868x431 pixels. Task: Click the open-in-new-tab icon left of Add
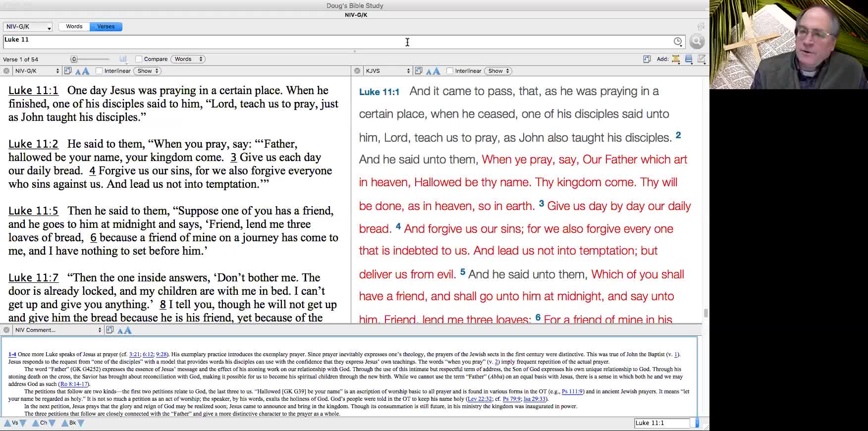[x=647, y=59]
